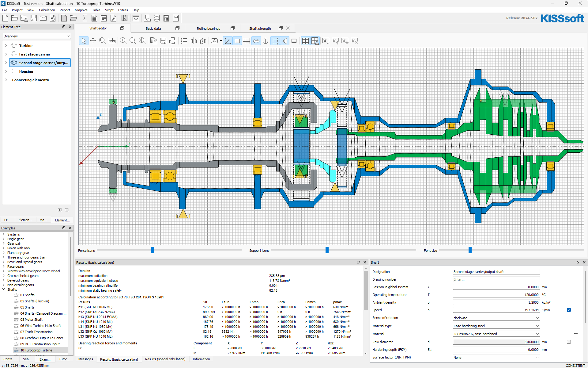
Task: Toggle the grid display icon
Action: (x=305, y=41)
